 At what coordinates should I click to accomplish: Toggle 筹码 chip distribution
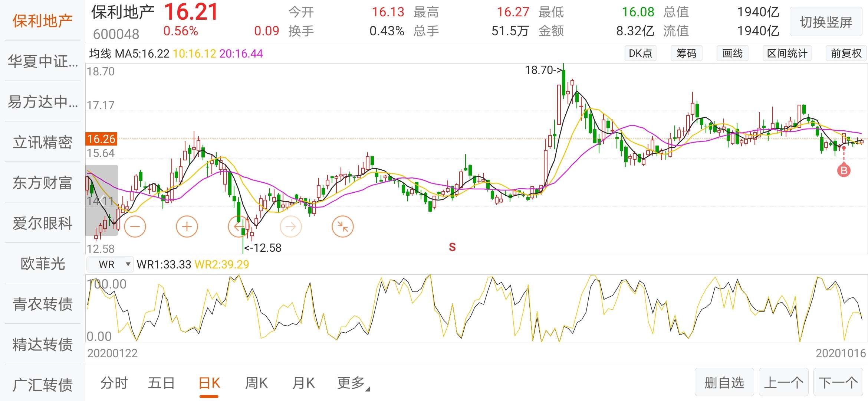pyautogui.click(x=686, y=53)
